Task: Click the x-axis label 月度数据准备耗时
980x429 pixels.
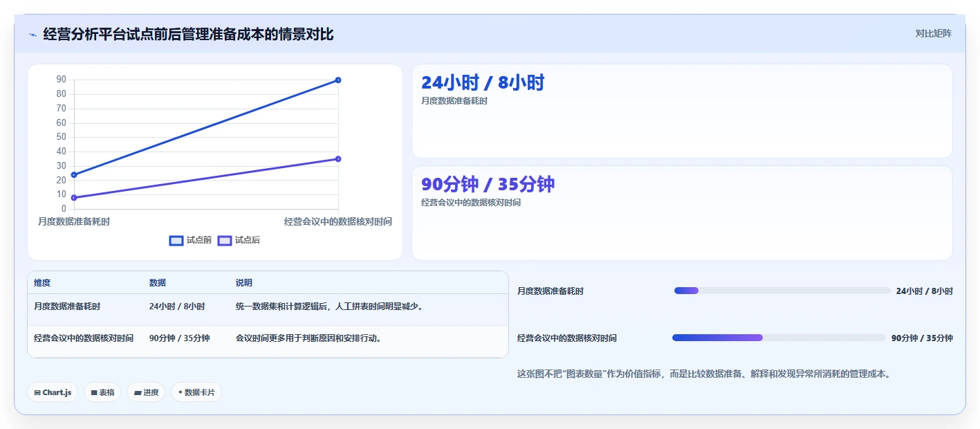Action: tap(74, 221)
